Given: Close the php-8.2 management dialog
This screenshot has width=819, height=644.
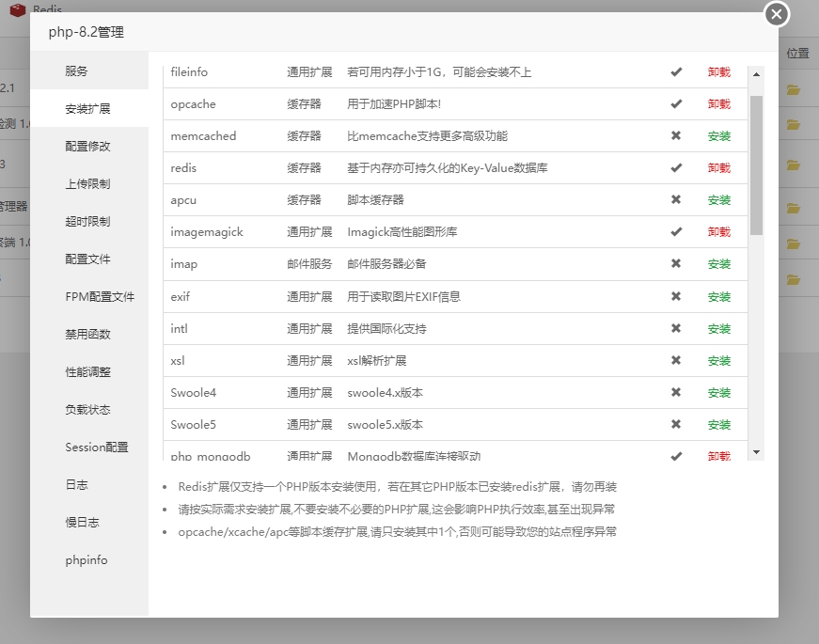Looking at the screenshot, I should (x=777, y=14).
